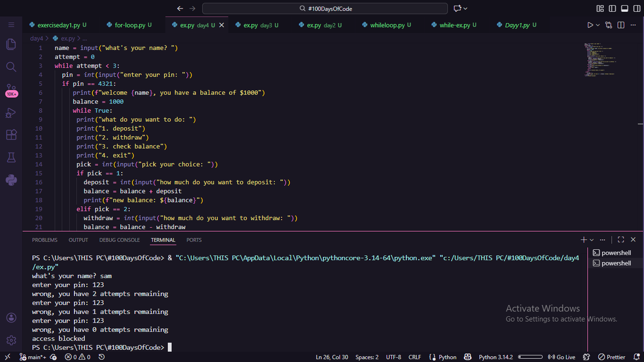The image size is (644, 362).
Task: Open the OUTPUT panel tab
Action: pos(78,240)
